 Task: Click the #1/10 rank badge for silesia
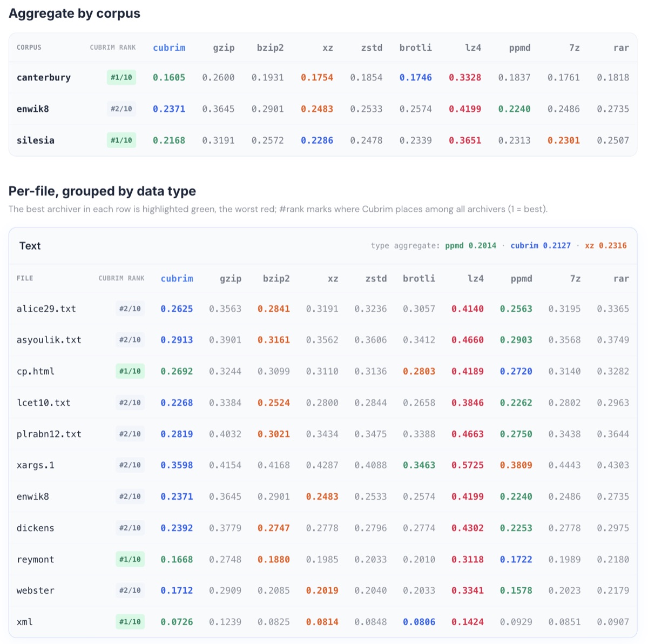coord(122,140)
